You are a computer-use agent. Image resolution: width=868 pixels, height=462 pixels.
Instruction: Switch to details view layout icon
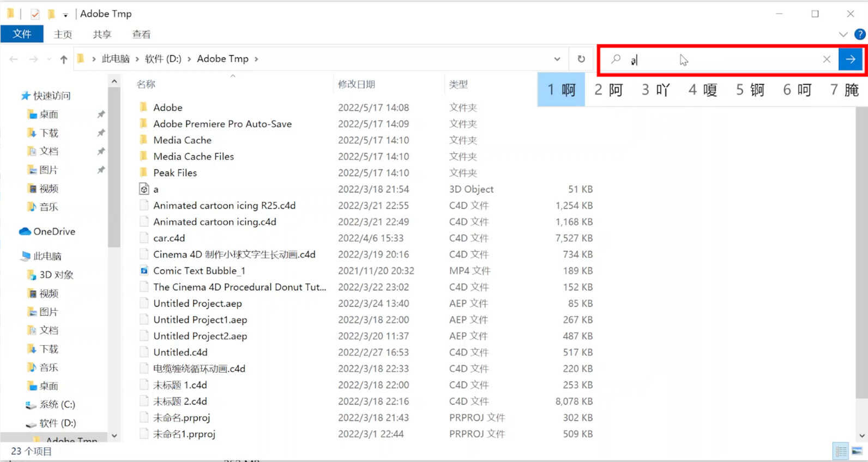pyautogui.click(x=841, y=451)
